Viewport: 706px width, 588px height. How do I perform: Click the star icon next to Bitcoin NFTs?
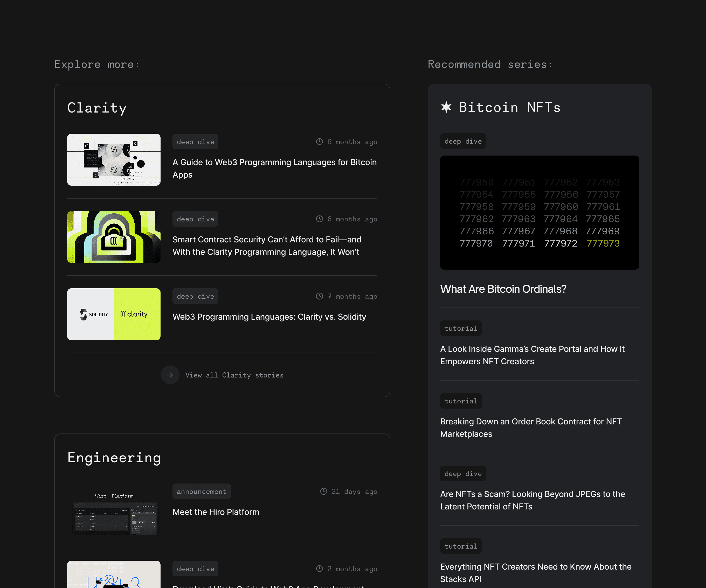446,108
